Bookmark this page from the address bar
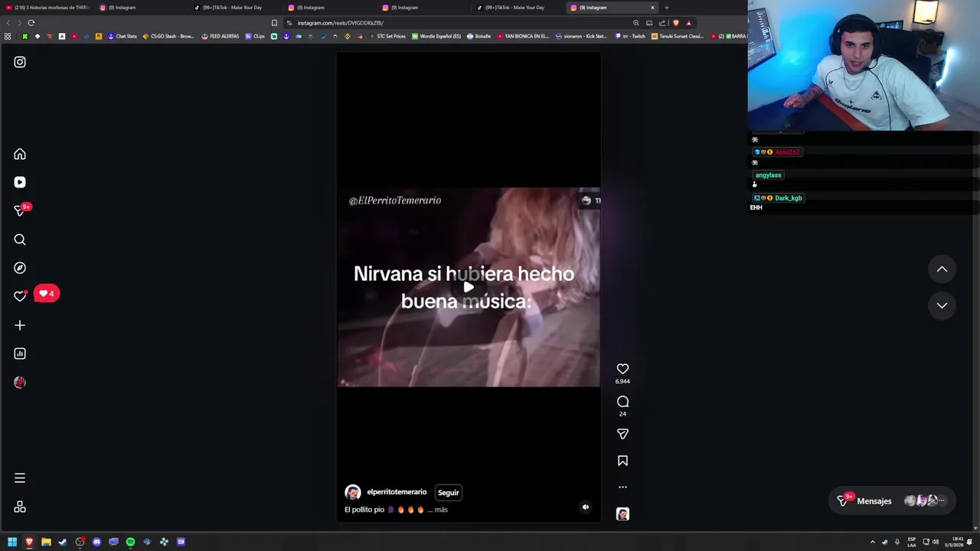The image size is (980, 551). 274,23
